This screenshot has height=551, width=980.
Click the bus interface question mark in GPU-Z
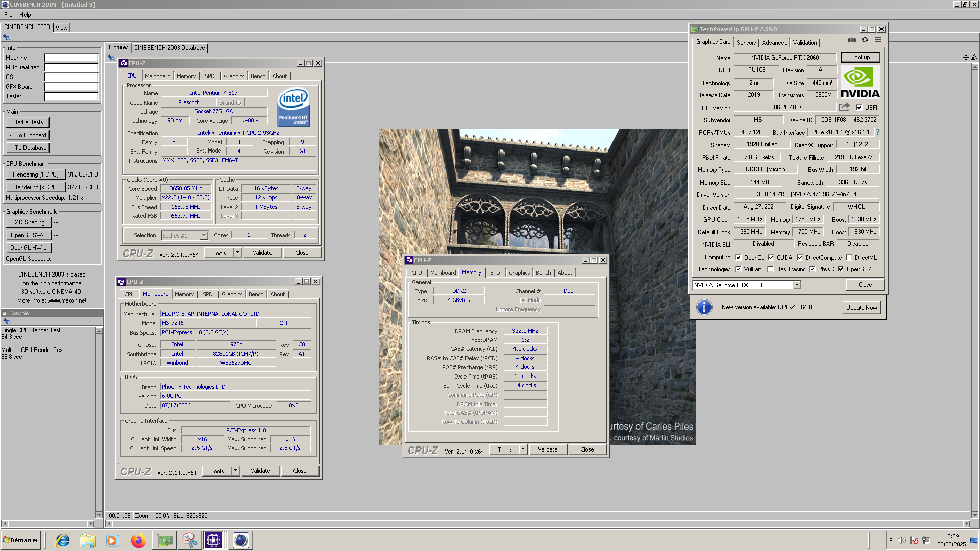tap(878, 132)
